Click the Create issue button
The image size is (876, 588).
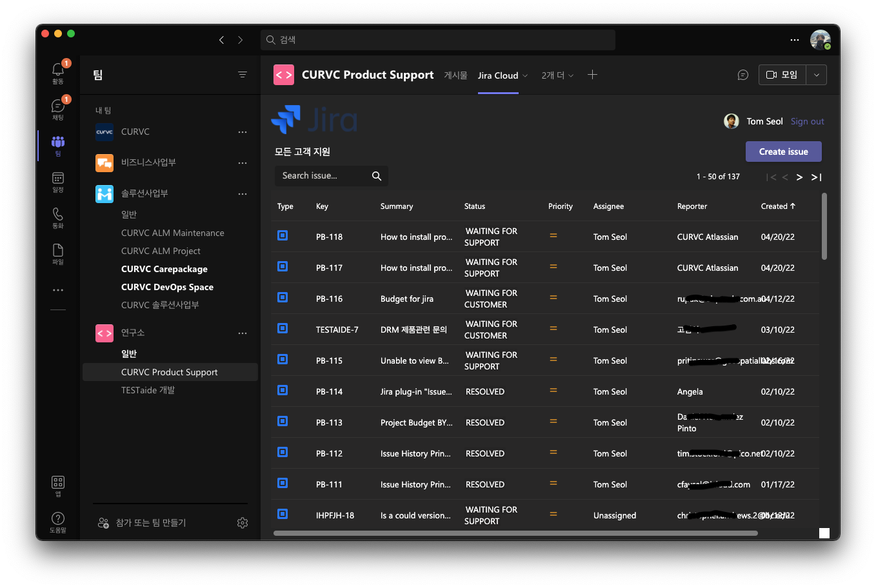click(784, 152)
